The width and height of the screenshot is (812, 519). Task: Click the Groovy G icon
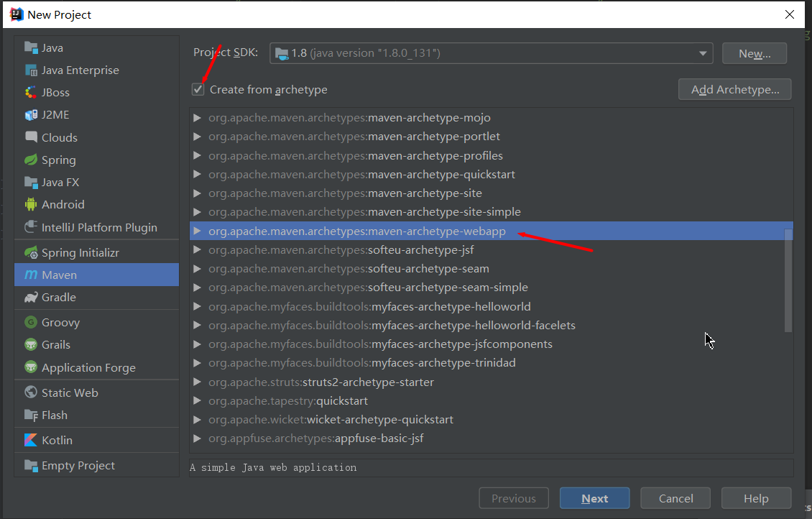(x=31, y=322)
